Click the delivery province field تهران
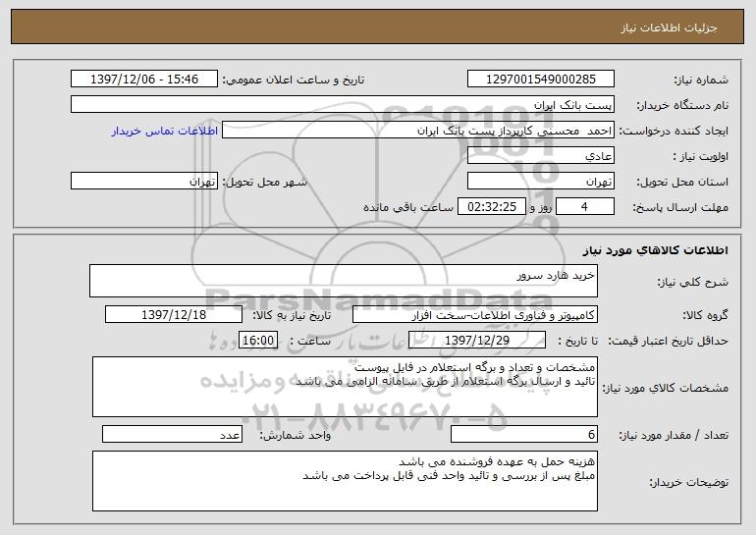The image size is (756, 535). click(x=540, y=181)
